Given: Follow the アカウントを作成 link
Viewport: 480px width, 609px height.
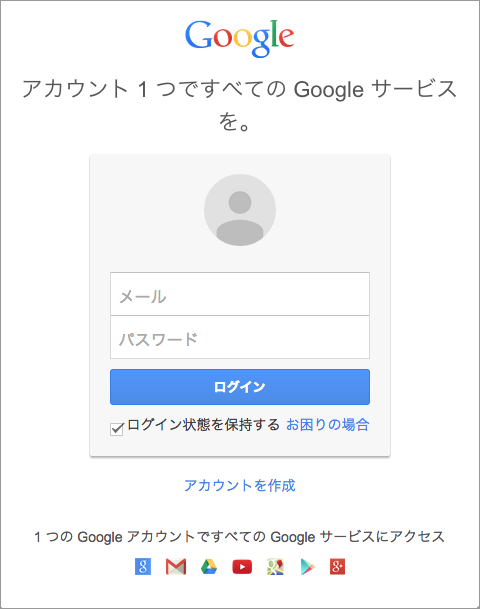Looking at the screenshot, I should tap(240, 485).
